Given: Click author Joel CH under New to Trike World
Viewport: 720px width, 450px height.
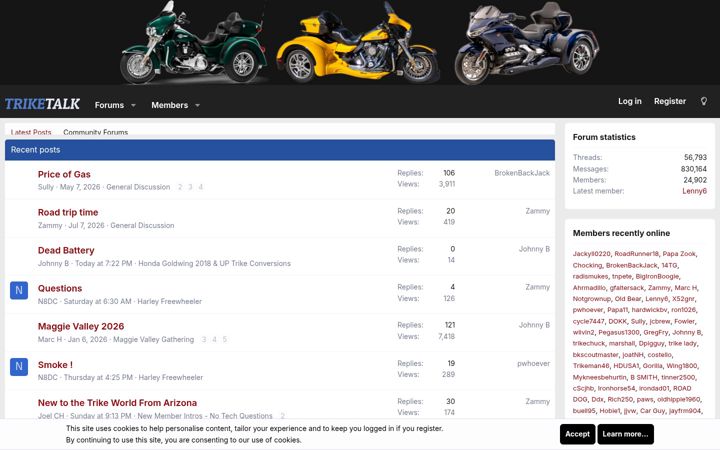Looking at the screenshot, I should [51, 416].
